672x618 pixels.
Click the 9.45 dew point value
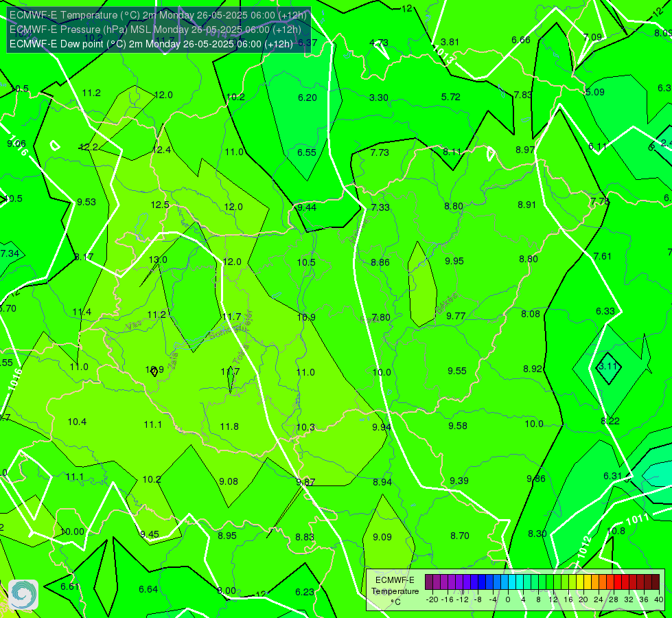tap(150, 534)
